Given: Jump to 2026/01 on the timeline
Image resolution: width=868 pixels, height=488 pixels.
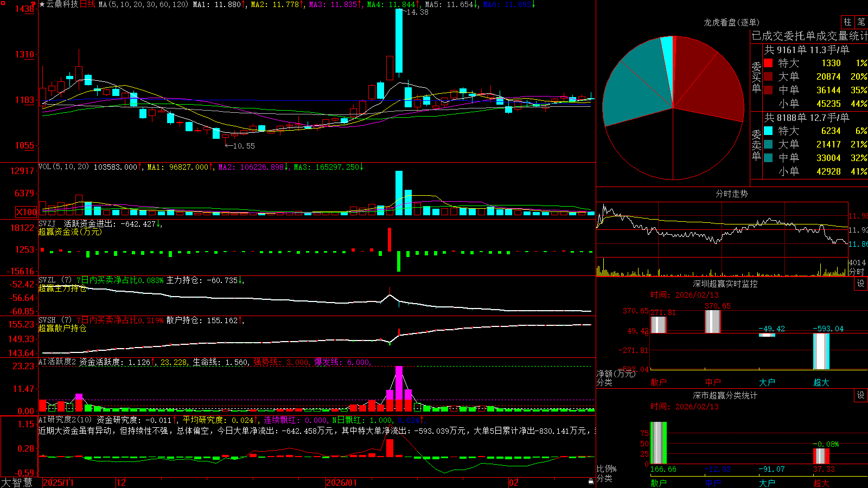Looking at the screenshot, I should 341,483.
